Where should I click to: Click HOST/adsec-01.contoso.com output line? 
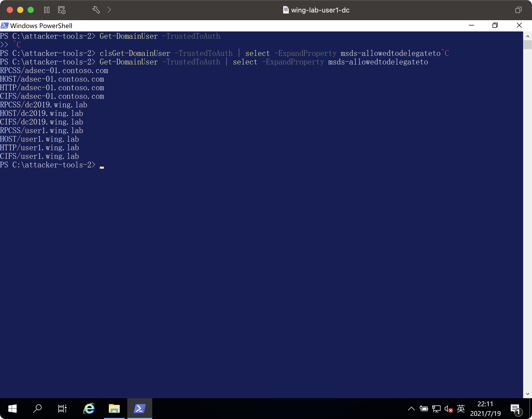(x=52, y=79)
